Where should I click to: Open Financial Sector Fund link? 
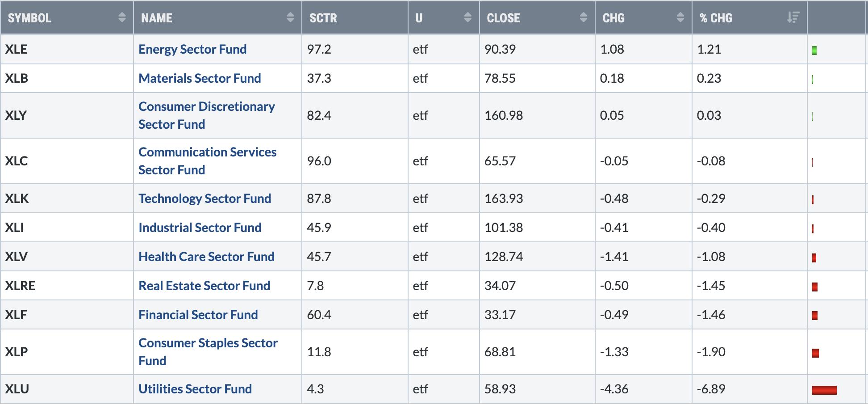(198, 315)
